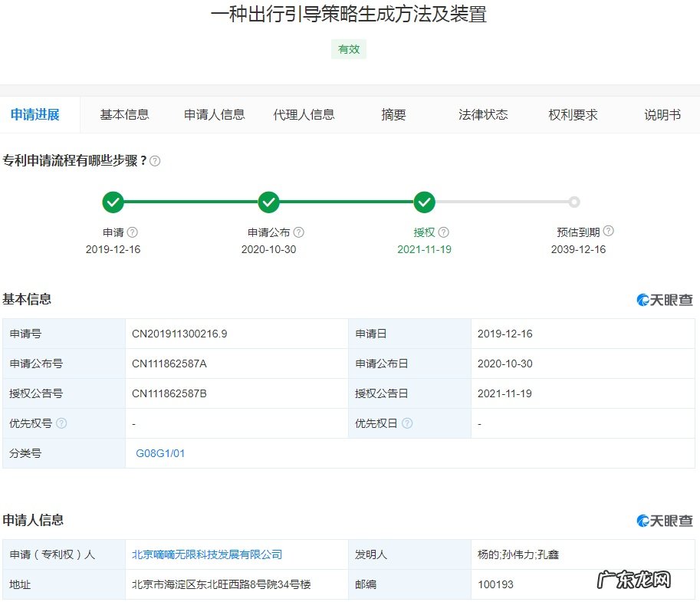The image size is (700, 602).
Task: Click the help icon next to 申请公布 step
Action: coord(299,231)
